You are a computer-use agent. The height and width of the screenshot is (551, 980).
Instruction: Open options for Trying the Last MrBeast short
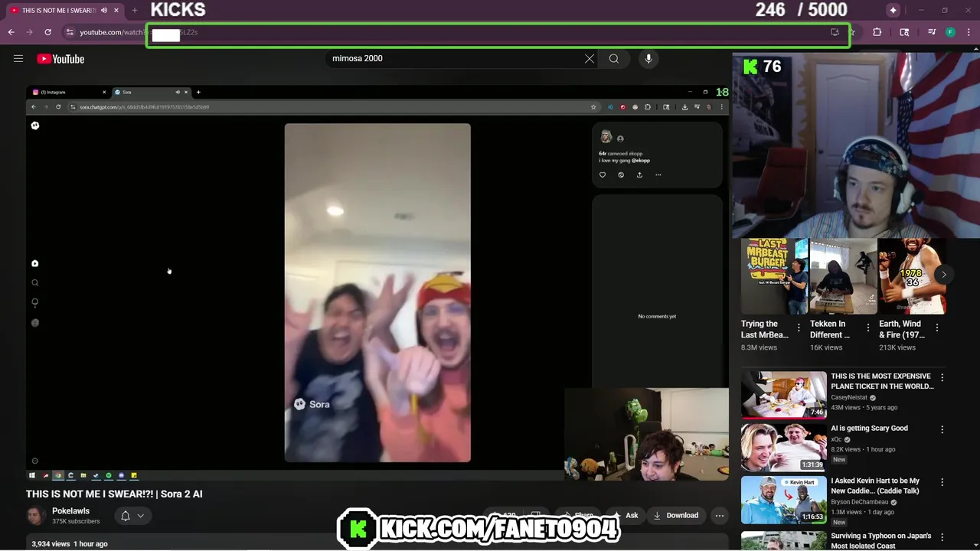tap(799, 328)
